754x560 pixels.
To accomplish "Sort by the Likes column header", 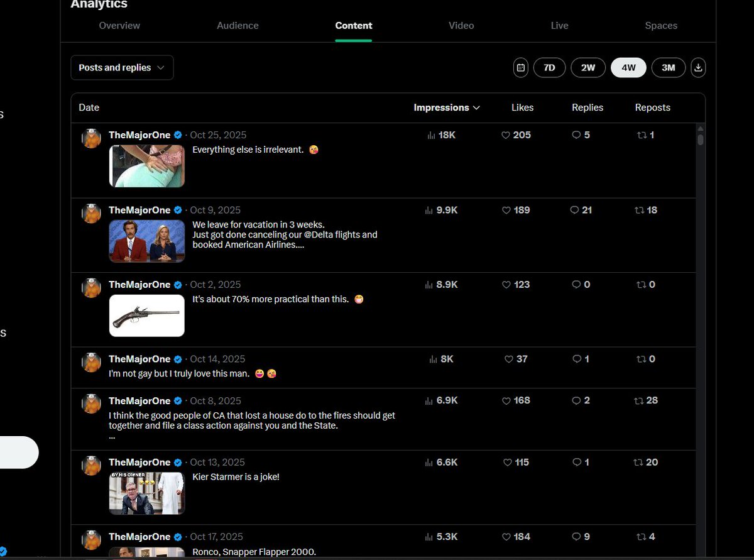I will point(522,107).
